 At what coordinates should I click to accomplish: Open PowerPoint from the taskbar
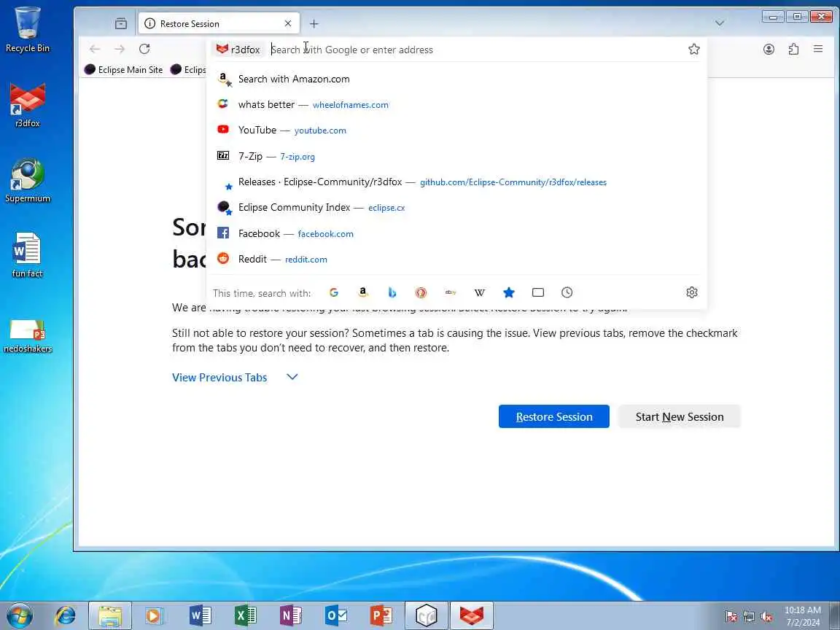(381, 615)
